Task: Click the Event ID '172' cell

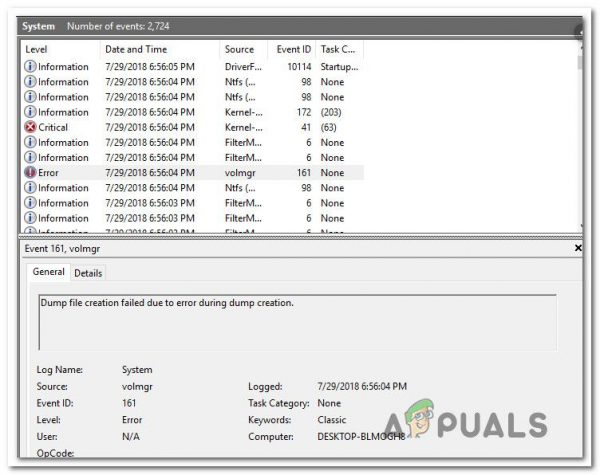Action: [304, 112]
